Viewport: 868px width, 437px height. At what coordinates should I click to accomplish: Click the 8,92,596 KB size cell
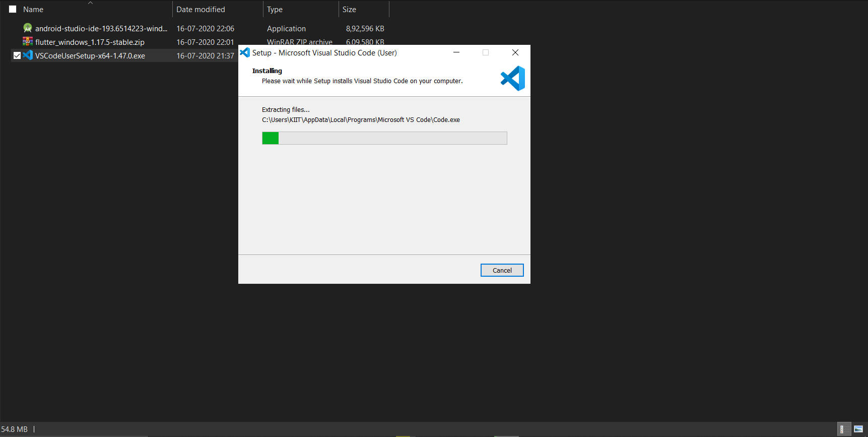[x=365, y=28]
